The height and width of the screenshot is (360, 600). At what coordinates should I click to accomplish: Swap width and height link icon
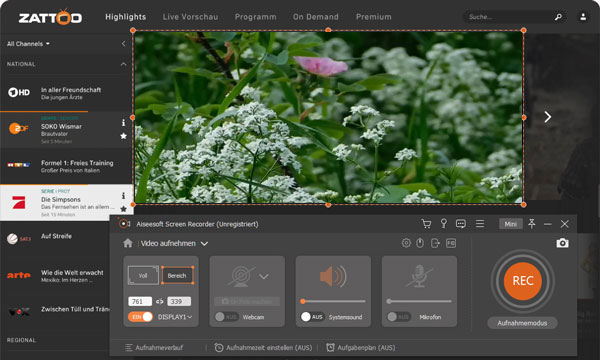tap(160, 301)
